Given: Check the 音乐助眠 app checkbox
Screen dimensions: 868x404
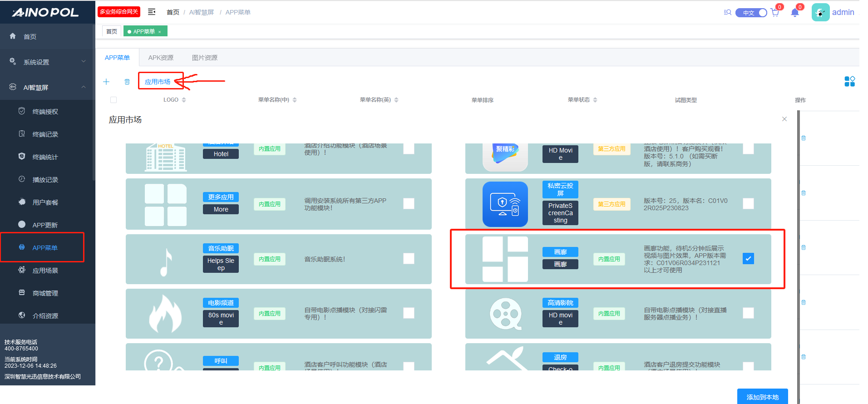Looking at the screenshot, I should (x=409, y=259).
